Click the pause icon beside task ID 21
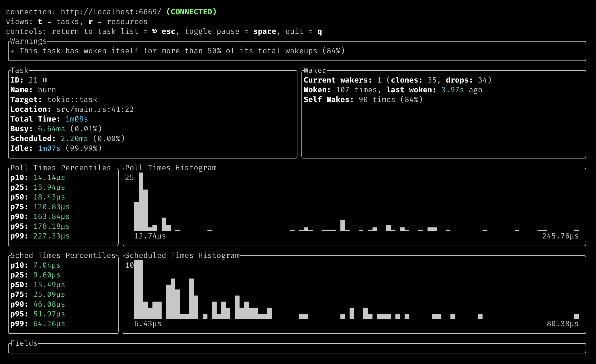Viewport: 596px width, 364px height. tap(45, 80)
